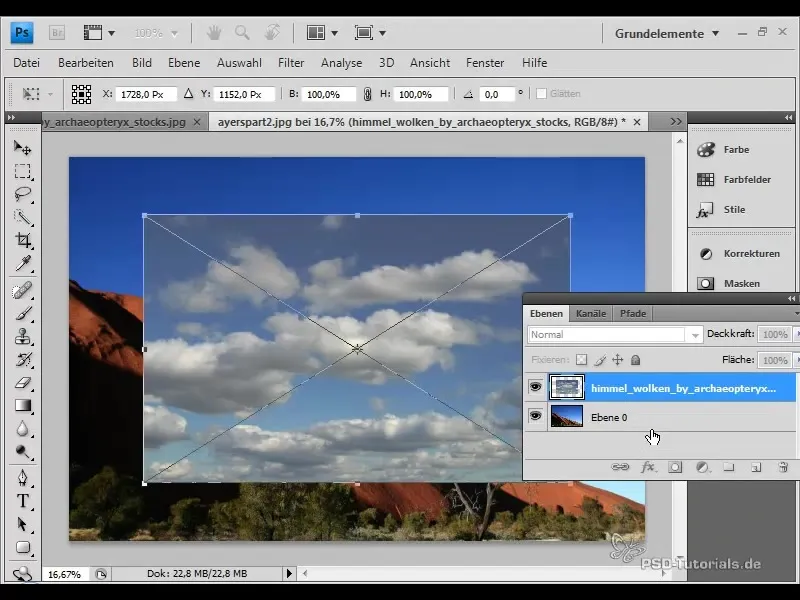Click the link layers icon
The width and height of the screenshot is (800, 600).
tap(620, 467)
